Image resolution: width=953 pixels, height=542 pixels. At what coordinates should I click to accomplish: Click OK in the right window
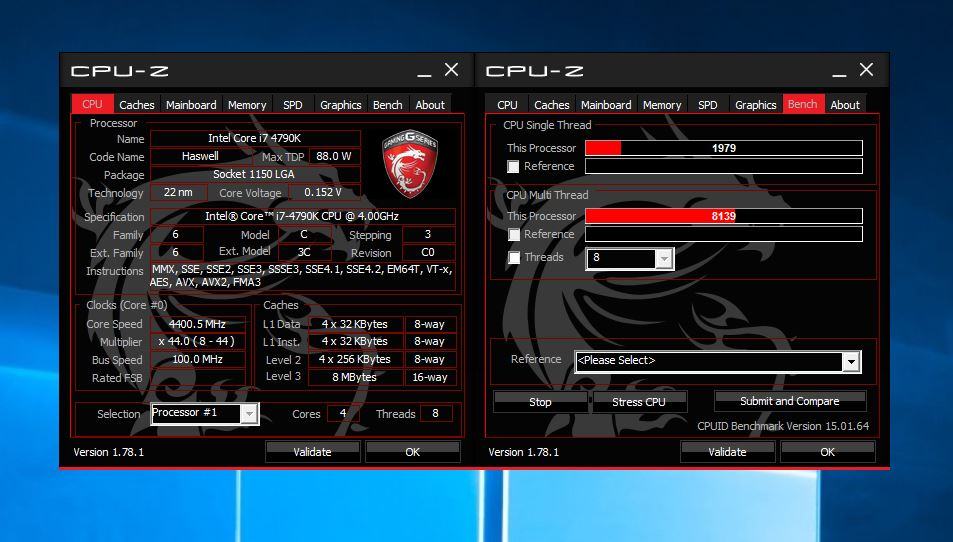828,451
